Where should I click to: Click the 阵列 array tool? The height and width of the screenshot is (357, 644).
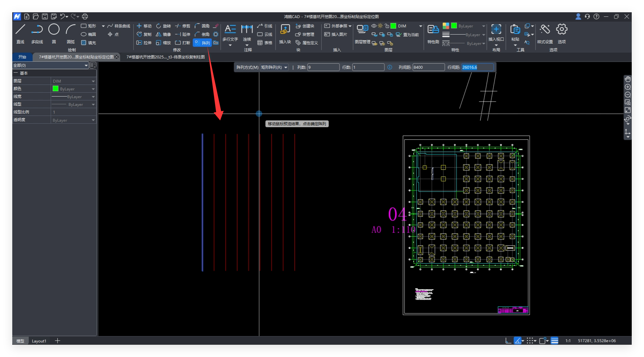point(202,43)
